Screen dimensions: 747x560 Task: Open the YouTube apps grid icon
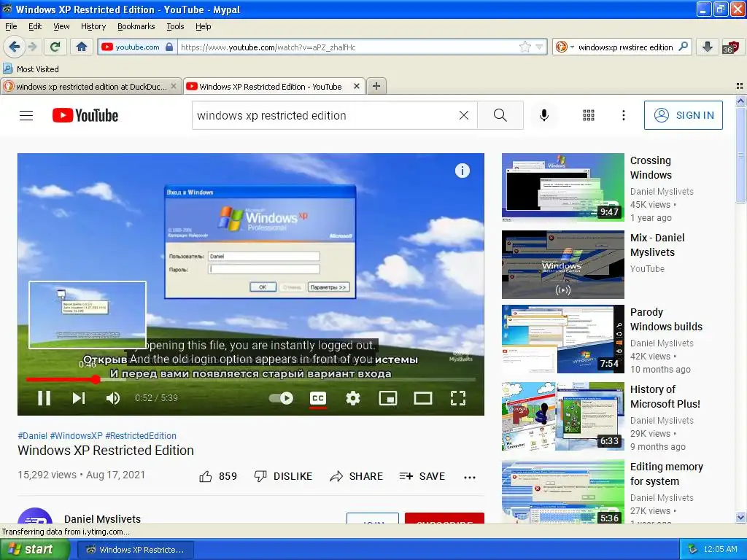point(589,115)
